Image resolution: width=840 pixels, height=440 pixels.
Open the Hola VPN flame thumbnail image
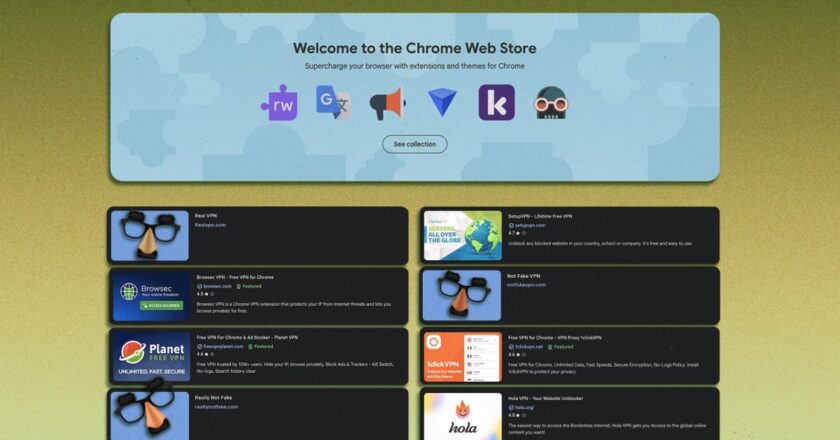(x=463, y=416)
